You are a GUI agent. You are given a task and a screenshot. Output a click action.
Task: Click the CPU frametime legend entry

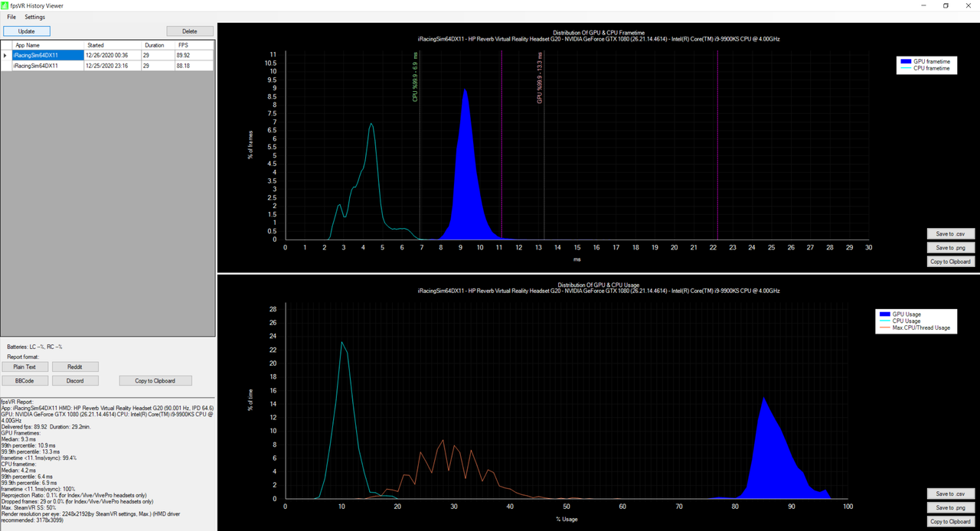click(x=925, y=68)
